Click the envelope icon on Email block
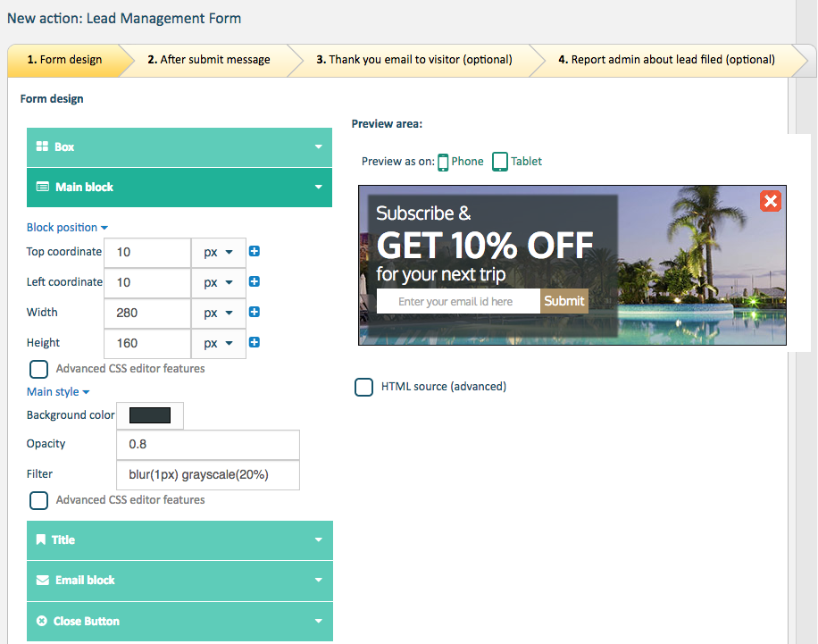The image size is (818, 644). click(42, 581)
